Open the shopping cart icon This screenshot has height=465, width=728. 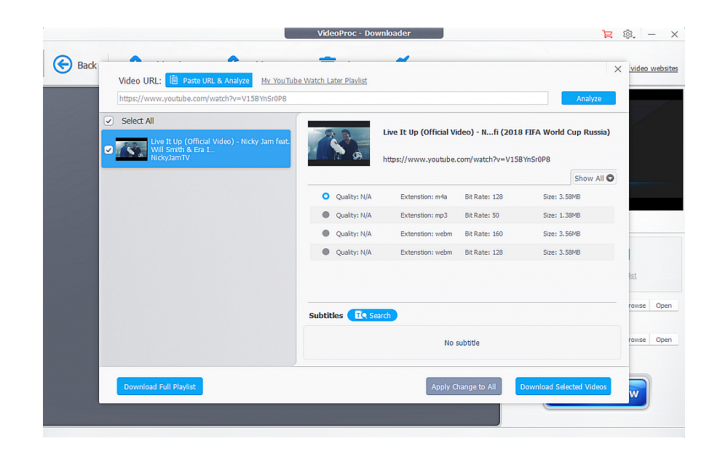click(607, 34)
